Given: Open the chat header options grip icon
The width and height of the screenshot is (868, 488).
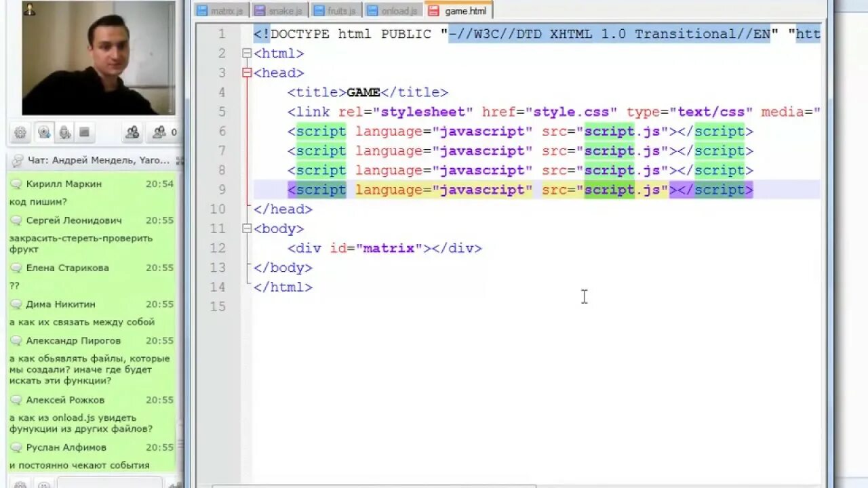Looking at the screenshot, I should point(180,161).
